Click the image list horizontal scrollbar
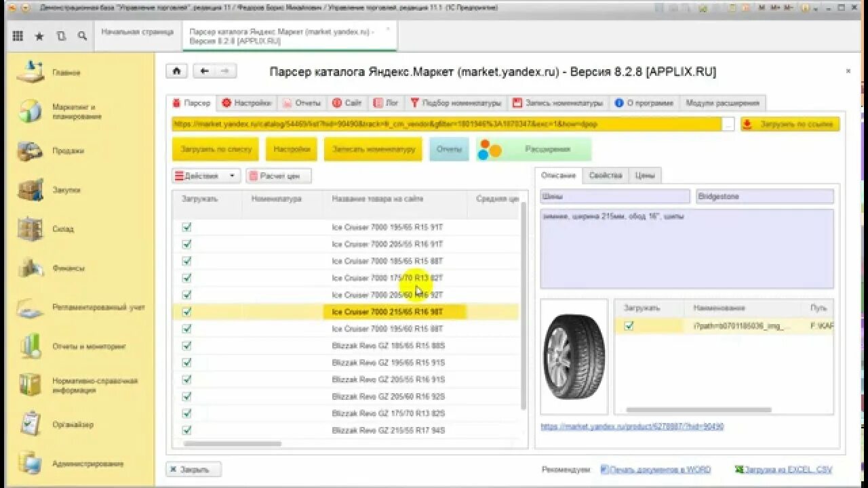The width and height of the screenshot is (868, 488). tap(698, 410)
